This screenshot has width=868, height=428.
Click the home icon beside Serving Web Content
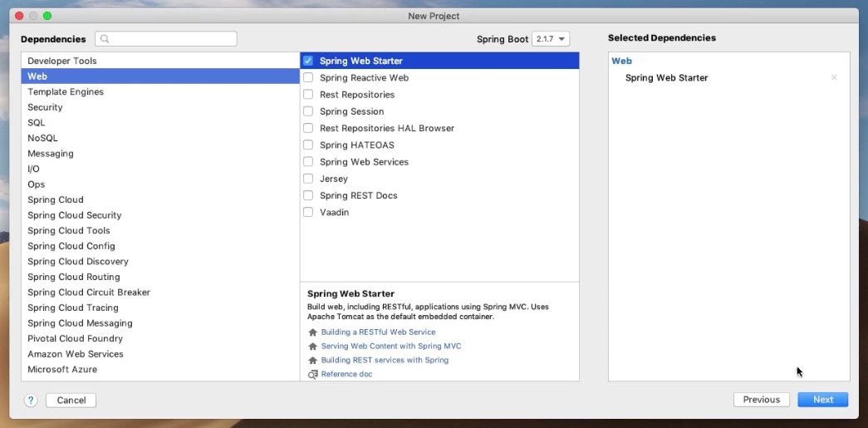pyautogui.click(x=313, y=346)
